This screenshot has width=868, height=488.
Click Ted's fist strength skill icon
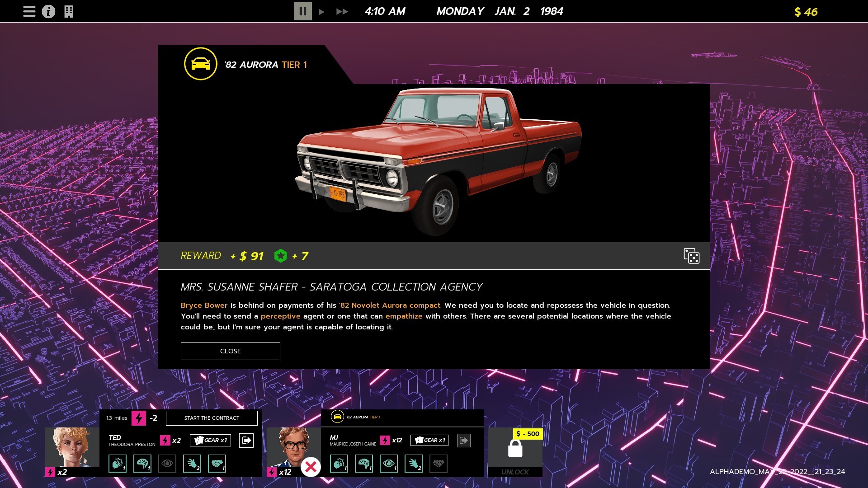pos(118,464)
